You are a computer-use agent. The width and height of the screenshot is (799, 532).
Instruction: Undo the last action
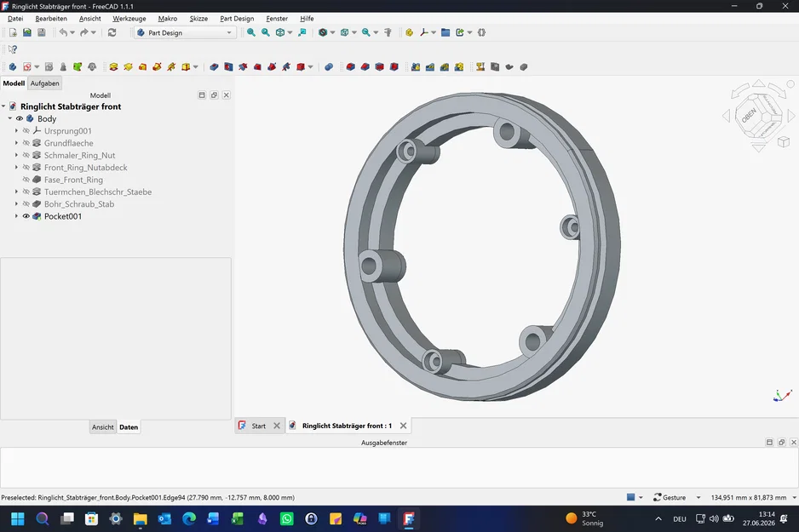click(63, 32)
